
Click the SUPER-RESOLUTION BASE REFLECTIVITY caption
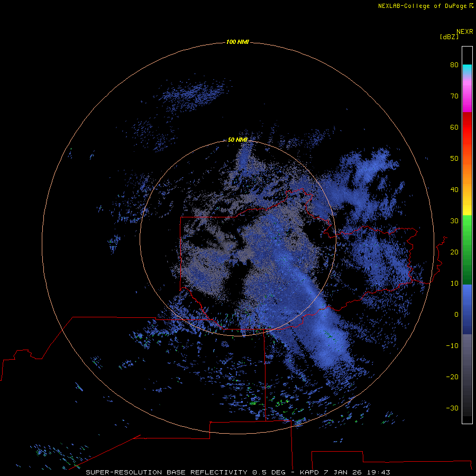coord(167,472)
